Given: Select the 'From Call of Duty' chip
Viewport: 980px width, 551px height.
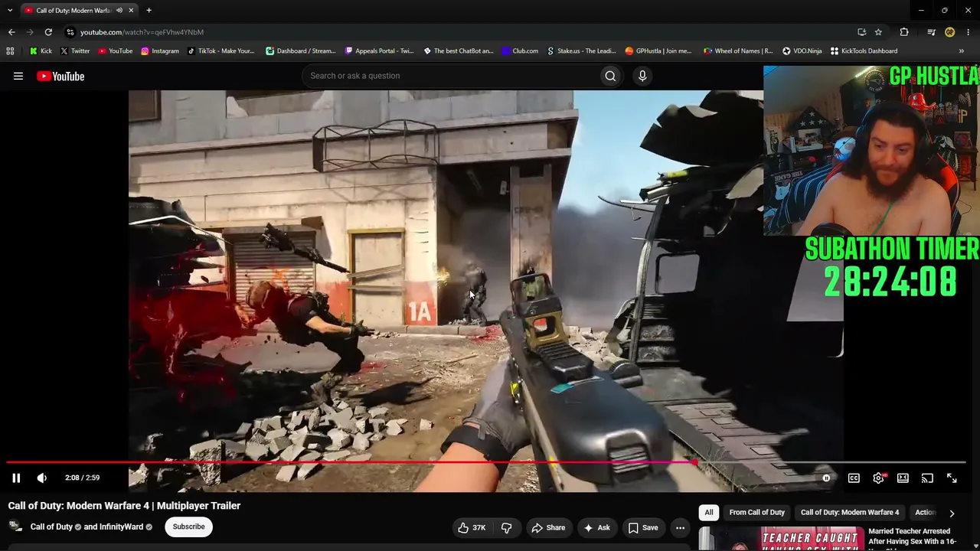Looking at the screenshot, I should (756, 512).
